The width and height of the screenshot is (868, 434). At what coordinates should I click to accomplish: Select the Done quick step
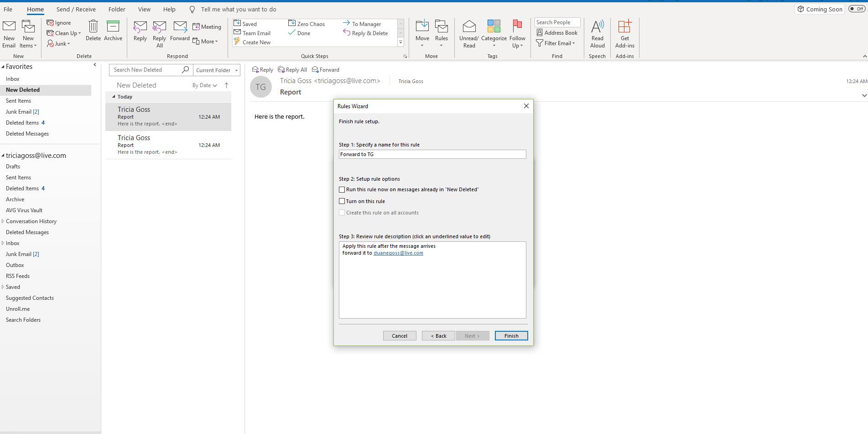pos(299,33)
